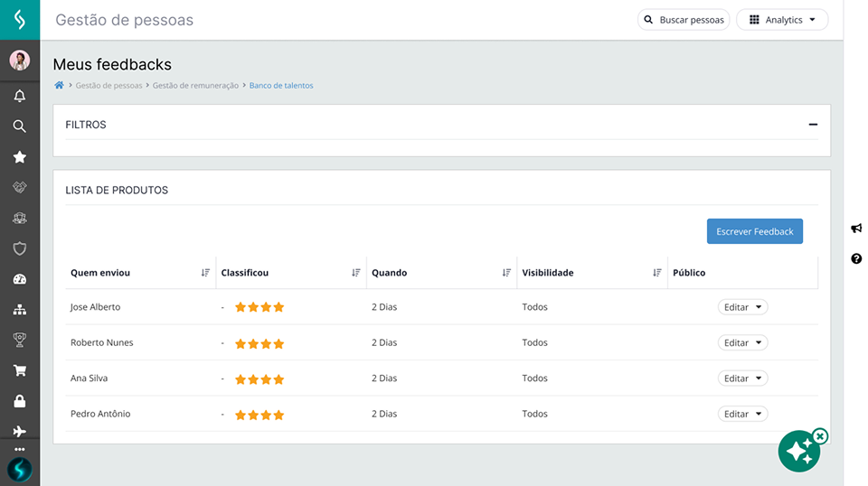The width and height of the screenshot is (868, 486).
Task: Click the Escrever Feedback button
Action: tap(754, 231)
